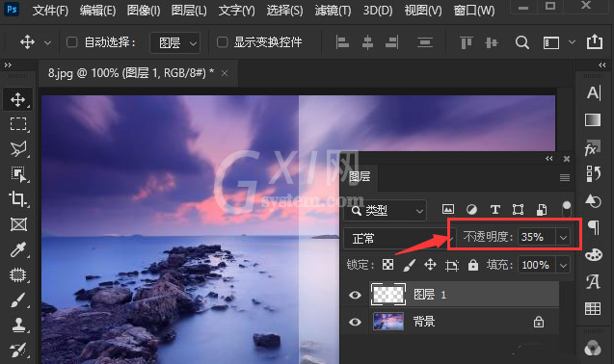This screenshot has width=614, height=364.
Task: Align top edges in options bar
Action: point(466,42)
